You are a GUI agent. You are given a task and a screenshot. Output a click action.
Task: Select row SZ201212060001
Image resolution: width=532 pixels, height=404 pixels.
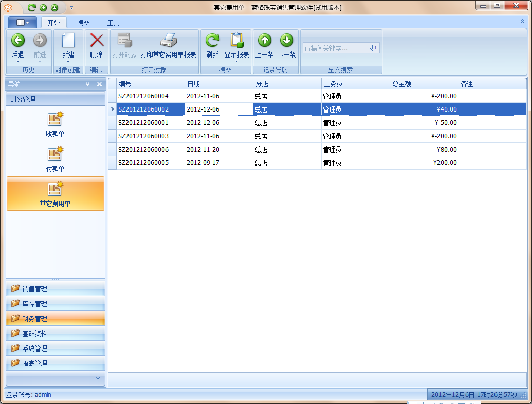click(x=317, y=122)
